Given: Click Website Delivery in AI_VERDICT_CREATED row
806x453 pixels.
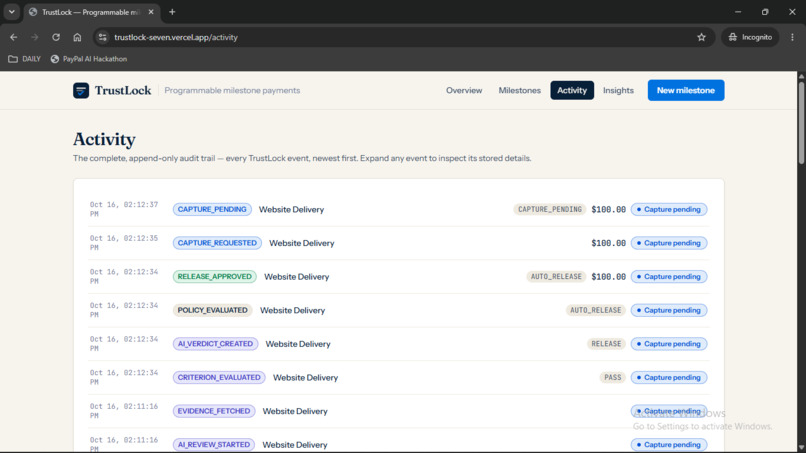Looking at the screenshot, I should point(298,343).
